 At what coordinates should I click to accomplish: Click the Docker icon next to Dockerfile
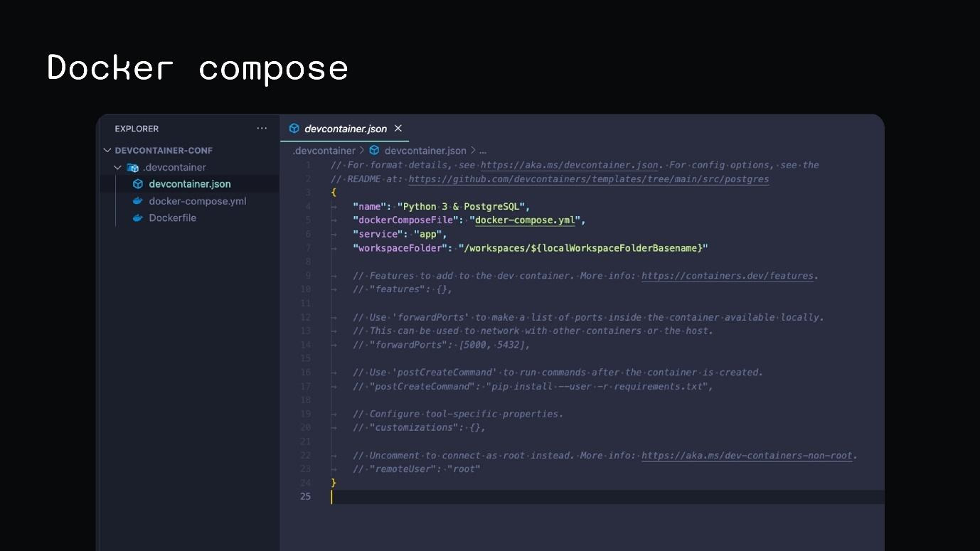pos(138,218)
